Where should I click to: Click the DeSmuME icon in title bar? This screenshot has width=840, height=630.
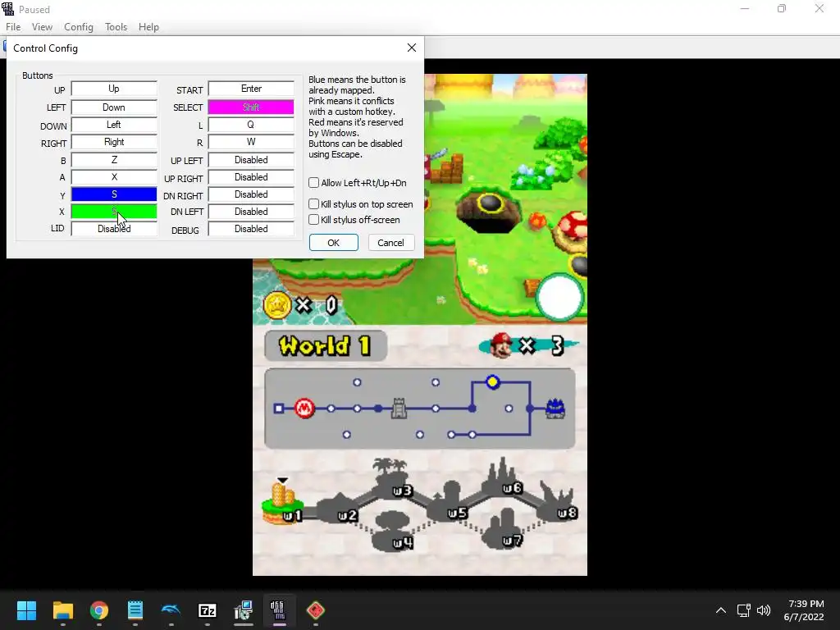[x=8, y=8]
